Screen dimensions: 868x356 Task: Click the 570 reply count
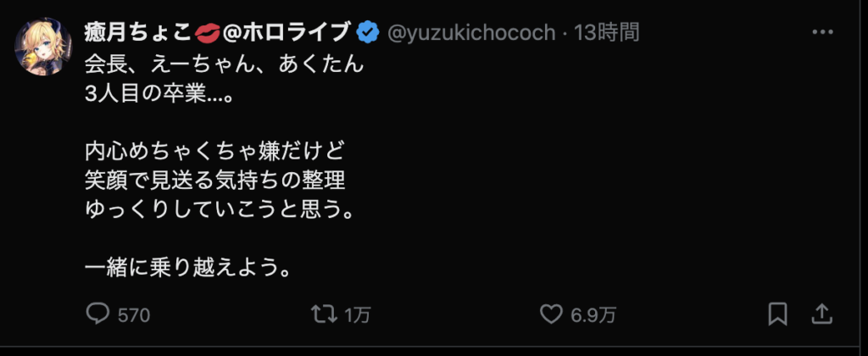133,315
